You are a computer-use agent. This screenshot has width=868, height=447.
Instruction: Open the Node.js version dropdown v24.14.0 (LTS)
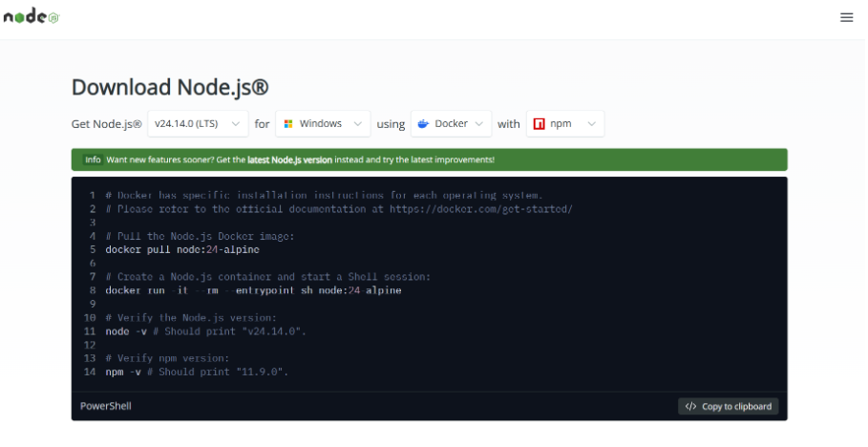198,123
